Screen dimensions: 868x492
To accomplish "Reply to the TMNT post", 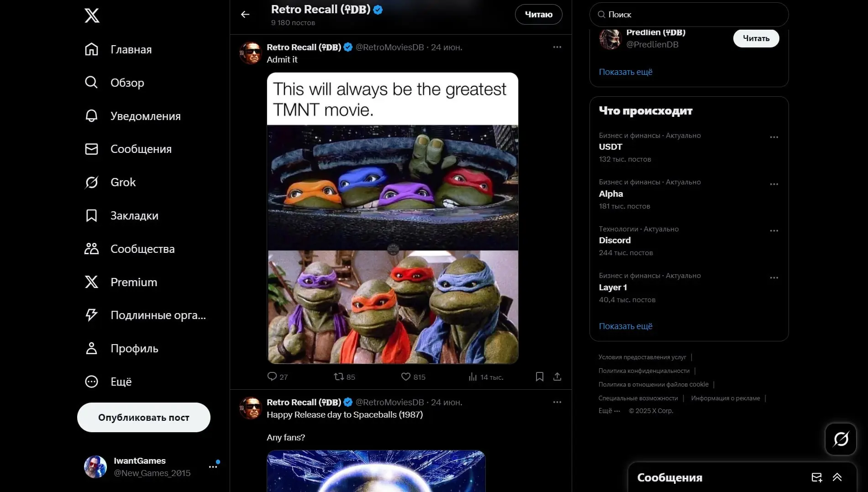I will (x=272, y=377).
